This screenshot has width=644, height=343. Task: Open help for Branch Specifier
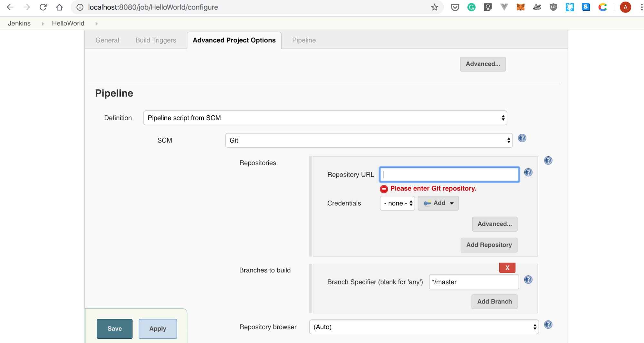pos(528,280)
